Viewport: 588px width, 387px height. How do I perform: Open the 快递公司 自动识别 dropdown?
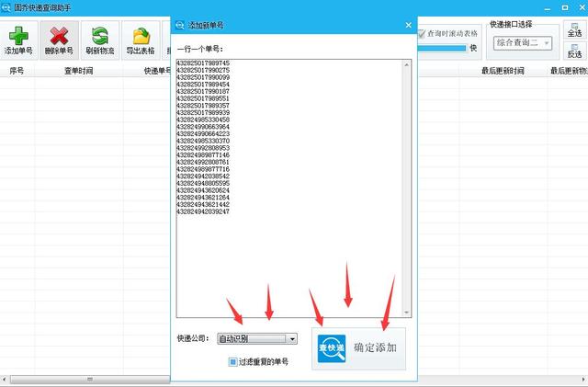click(257, 339)
